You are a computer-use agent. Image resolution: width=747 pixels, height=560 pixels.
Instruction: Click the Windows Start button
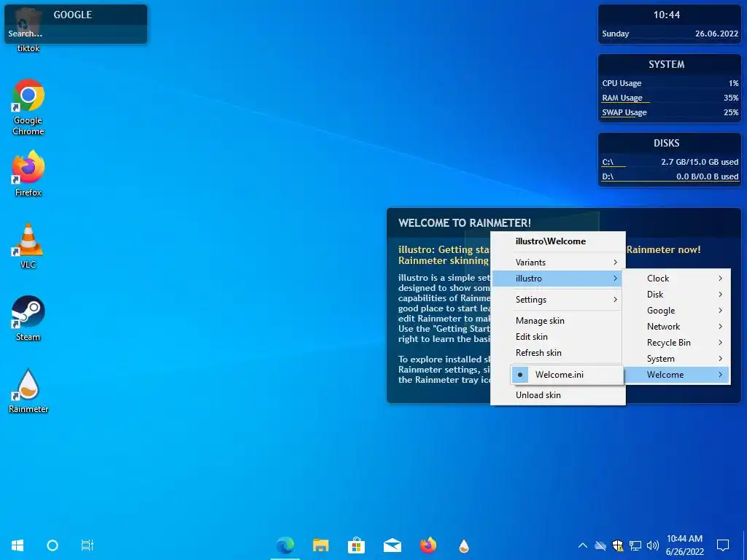[18, 545]
